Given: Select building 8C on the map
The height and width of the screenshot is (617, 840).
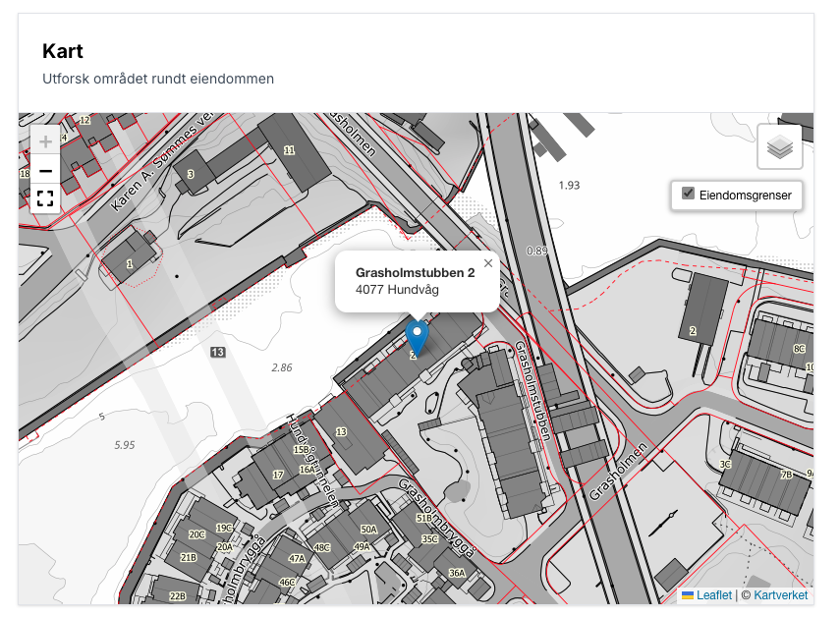Looking at the screenshot, I should tap(799, 349).
